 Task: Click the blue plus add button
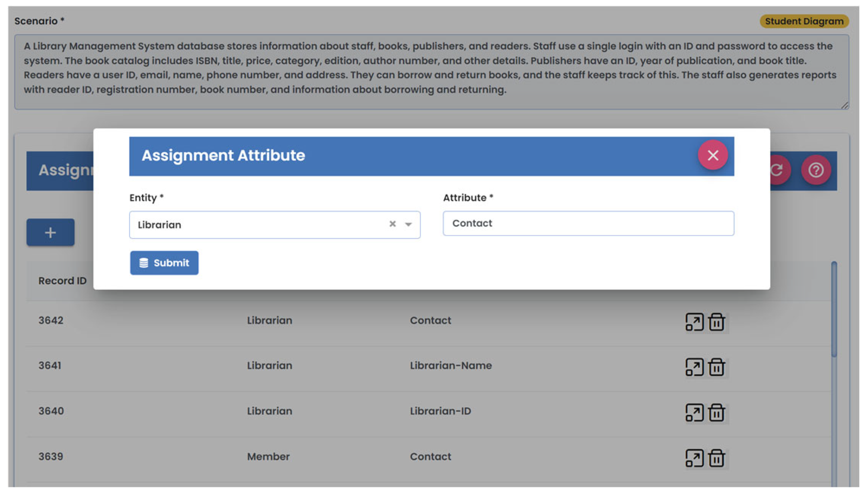tap(51, 233)
